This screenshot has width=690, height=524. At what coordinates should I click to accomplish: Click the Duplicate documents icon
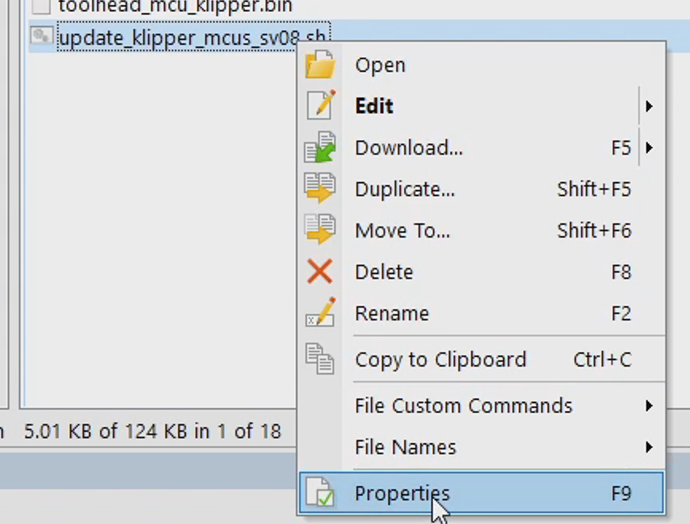point(320,189)
